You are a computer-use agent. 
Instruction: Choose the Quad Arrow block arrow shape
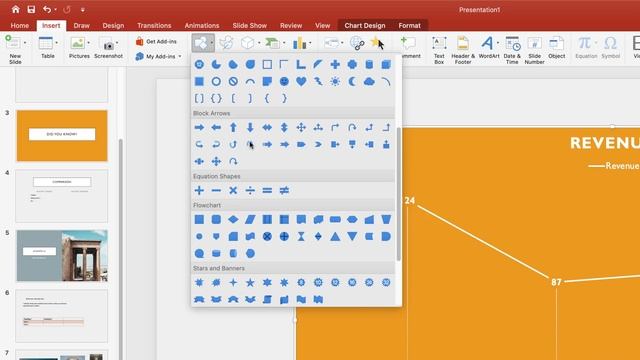301,127
